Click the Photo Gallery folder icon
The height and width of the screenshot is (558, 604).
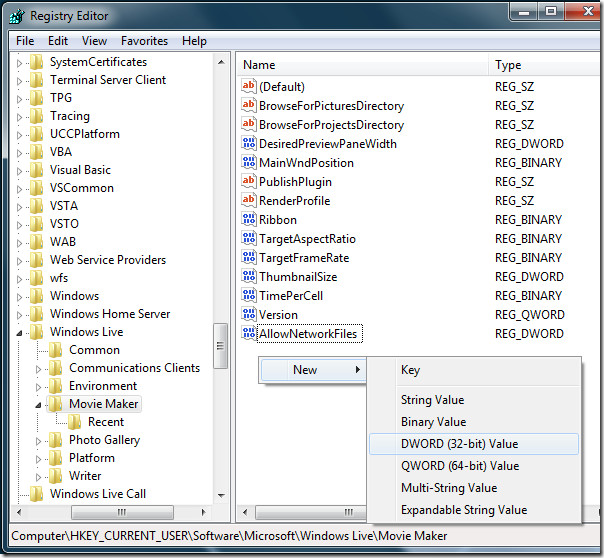point(55,440)
